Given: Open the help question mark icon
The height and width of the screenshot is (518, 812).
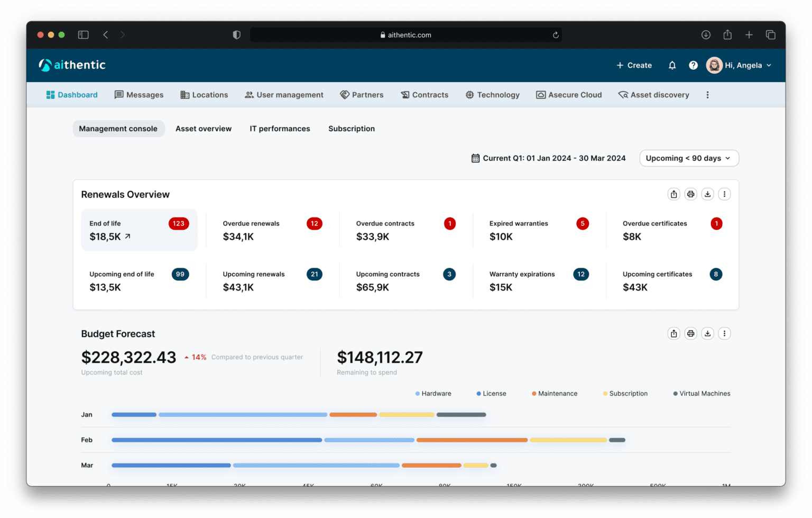Looking at the screenshot, I should tap(693, 65).
